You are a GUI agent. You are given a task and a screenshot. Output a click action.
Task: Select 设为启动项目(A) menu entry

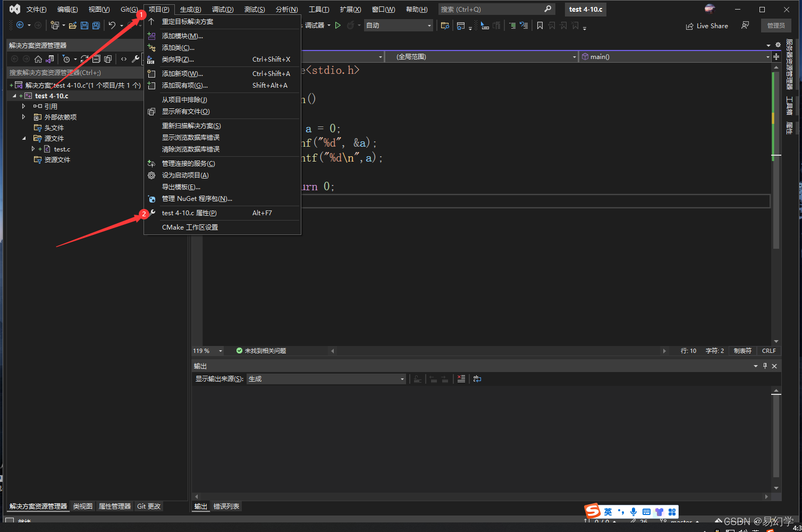222,175
